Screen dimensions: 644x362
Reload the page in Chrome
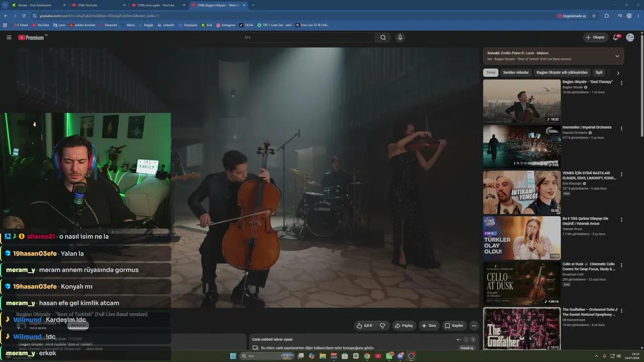[23, 16]
